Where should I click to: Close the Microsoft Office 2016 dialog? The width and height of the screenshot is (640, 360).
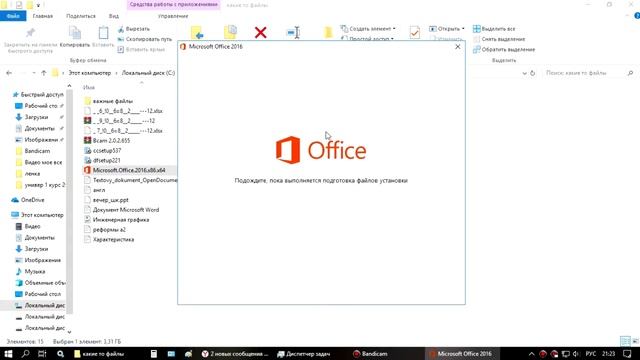coord(458,47)
